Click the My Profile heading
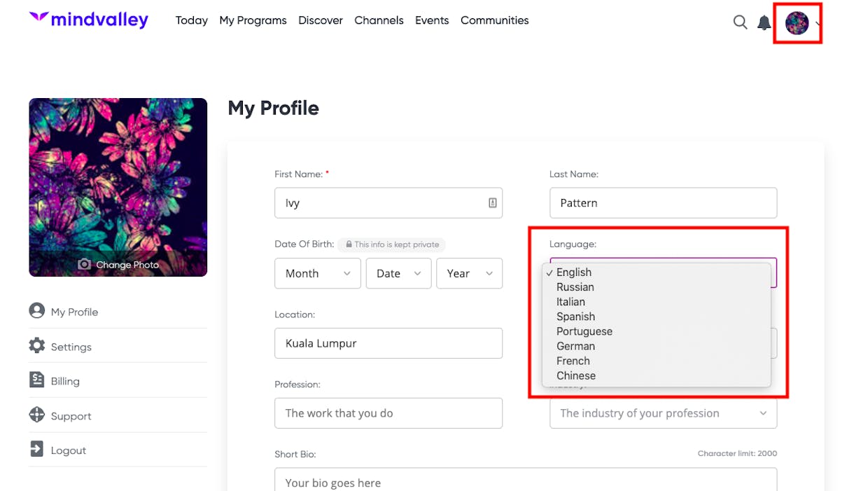The image size is (868, 491). click(x=273, y=109)
